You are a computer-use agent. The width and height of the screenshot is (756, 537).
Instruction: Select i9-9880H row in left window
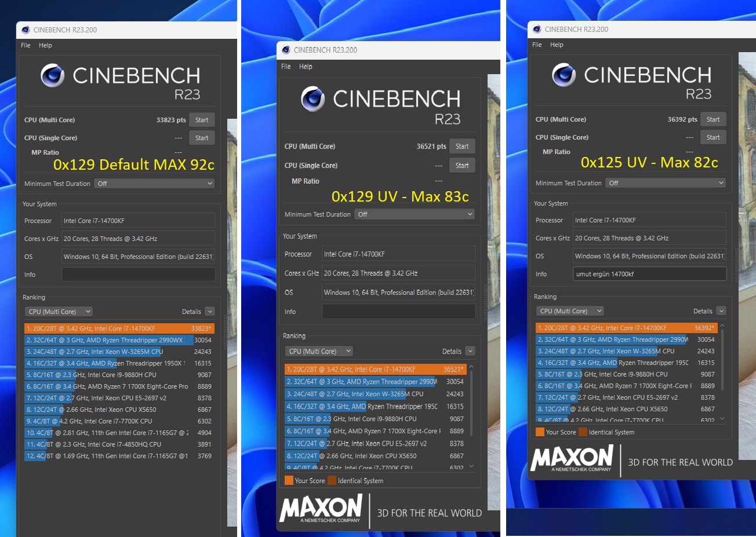[x=119, y=375]
